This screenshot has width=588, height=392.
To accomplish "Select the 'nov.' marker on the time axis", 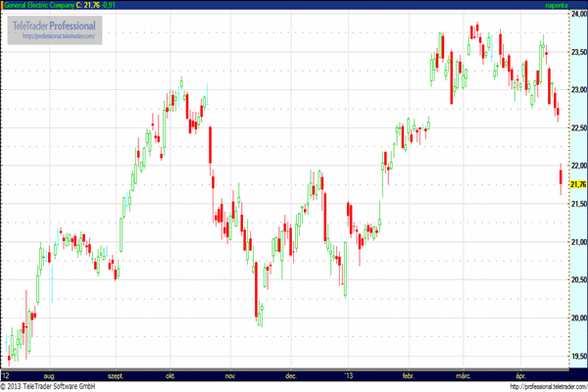I will pos(231,374).
